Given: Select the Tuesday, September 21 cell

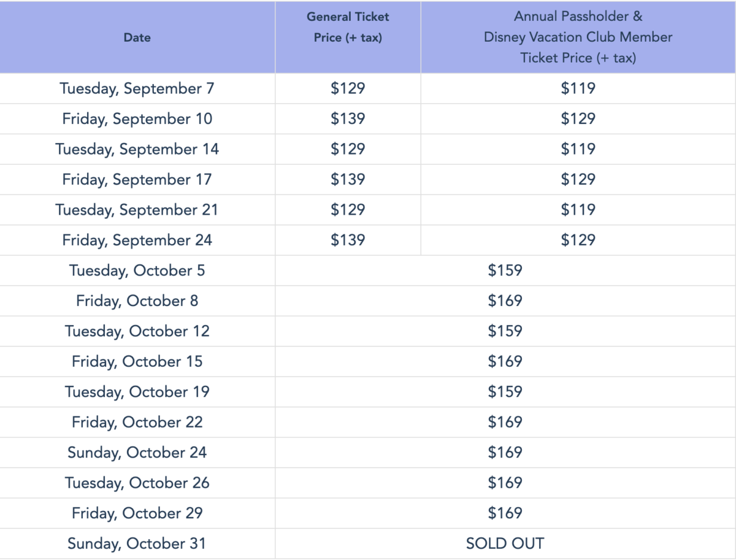Looking at the screenshot, I should coord(137,210).
